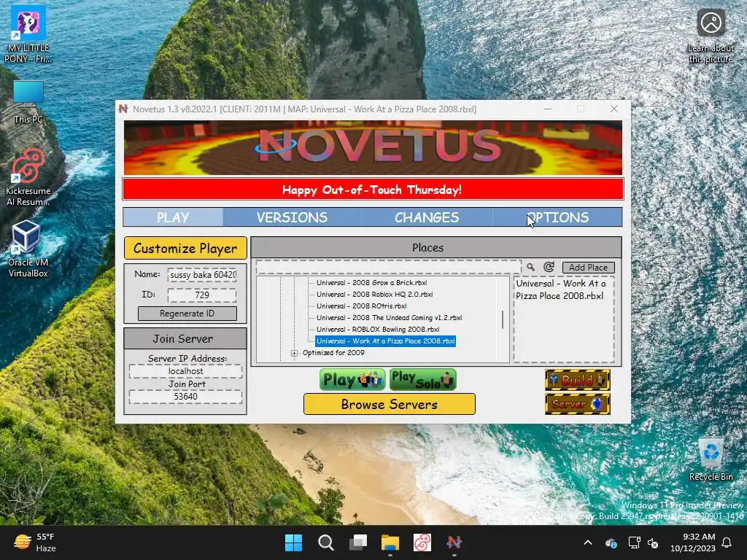Screen dimensions: 747x560
Task: Click the Customize Player button
Action: pos(185,248)
